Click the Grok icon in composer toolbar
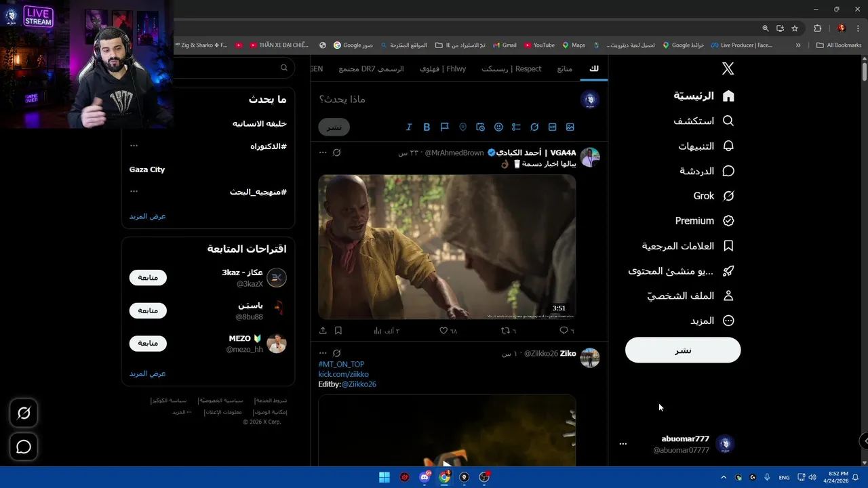Viewport: 868px width, 488px height. (534, 127)
